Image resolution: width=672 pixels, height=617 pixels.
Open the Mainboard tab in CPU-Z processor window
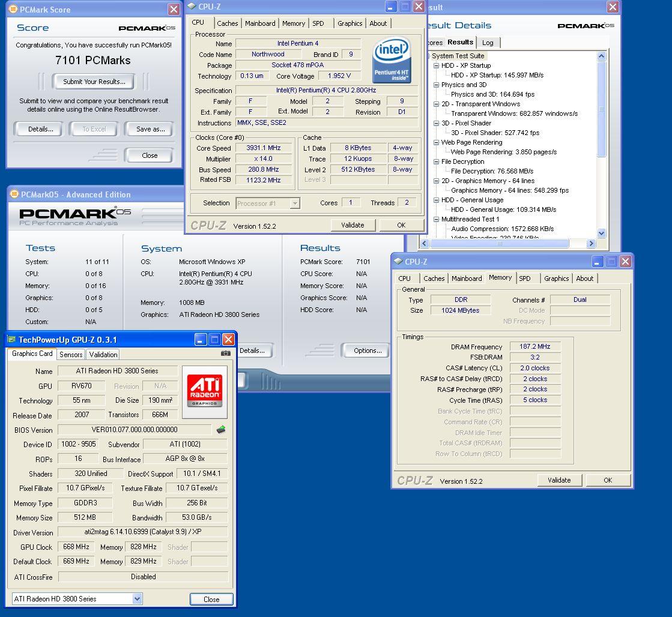[x=260, y=23]
